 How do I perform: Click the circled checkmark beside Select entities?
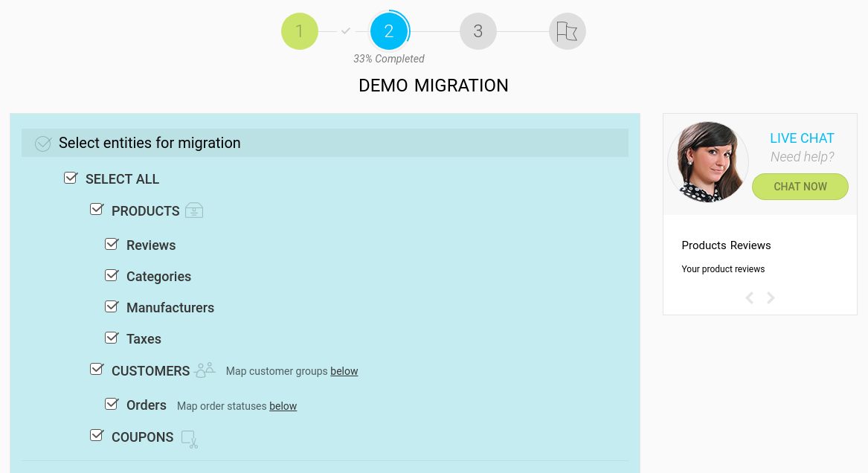43,144
